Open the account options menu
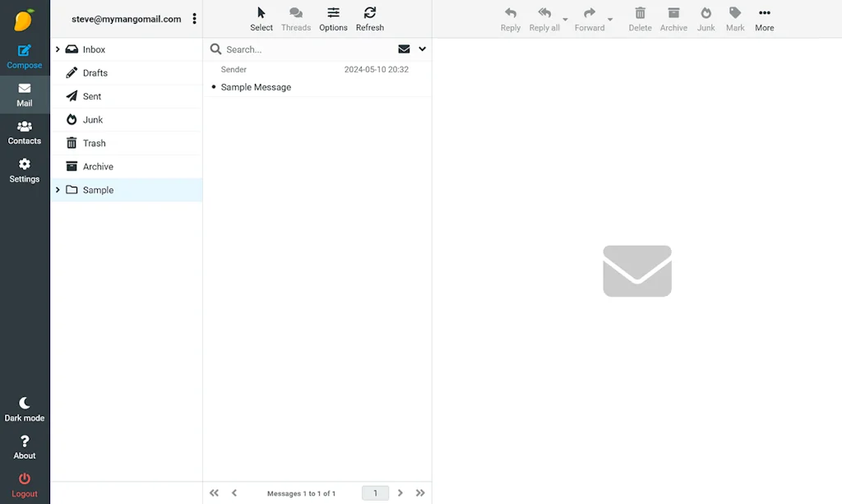 point(194,18)
